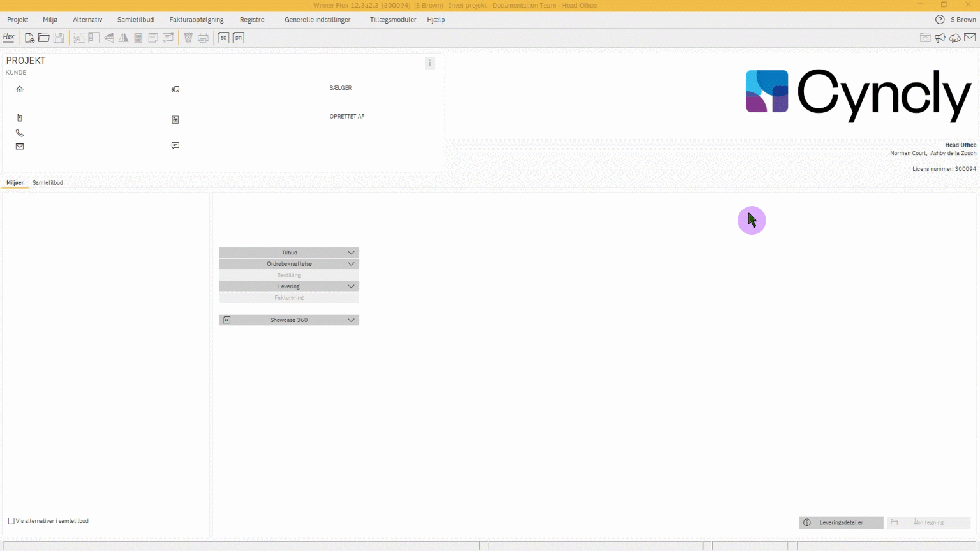Viewport: 980px width, 551px height.
Task: Expand the Showcase 360 dropdown
Action: tap(351, 320)
